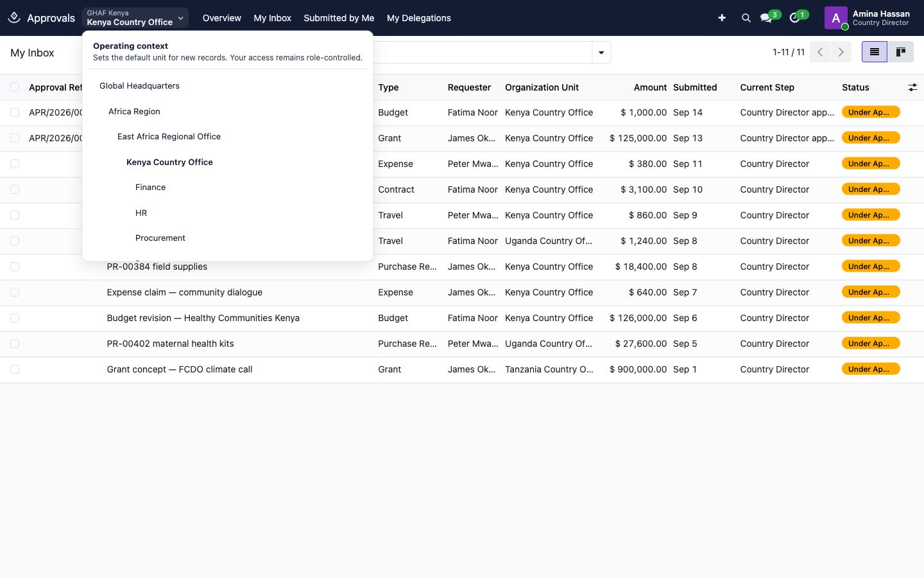The image size is (924, 578).
Task: Open the conversations icon showing 3 messages
Action: (x=766, y=18)
